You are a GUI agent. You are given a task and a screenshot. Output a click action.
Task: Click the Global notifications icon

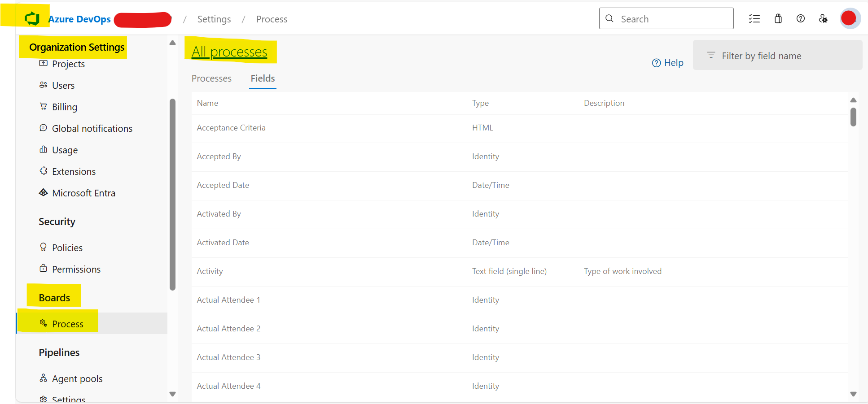click(43, 128)
